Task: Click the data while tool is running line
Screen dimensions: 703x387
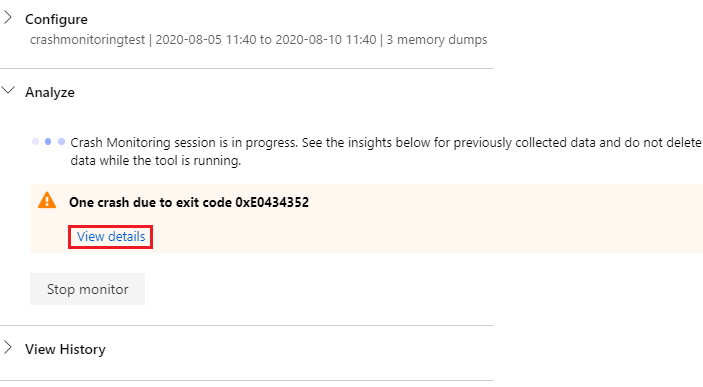Action: click(156, 161)
